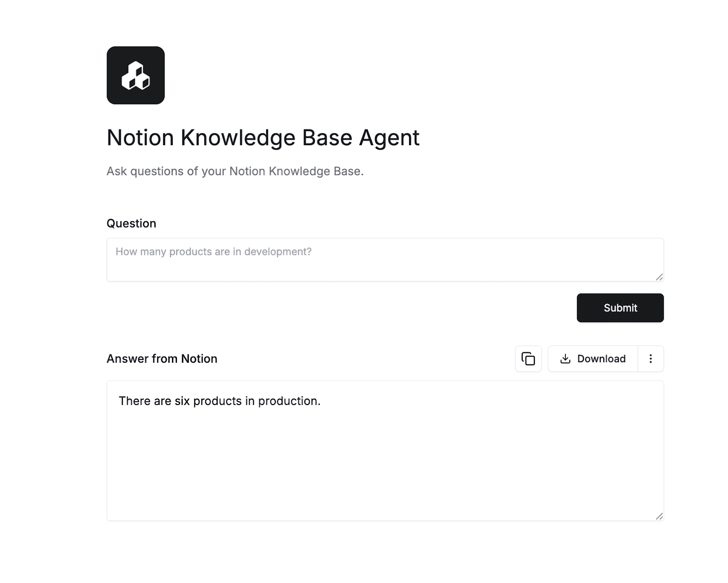Submit the question

coord(620,308)
